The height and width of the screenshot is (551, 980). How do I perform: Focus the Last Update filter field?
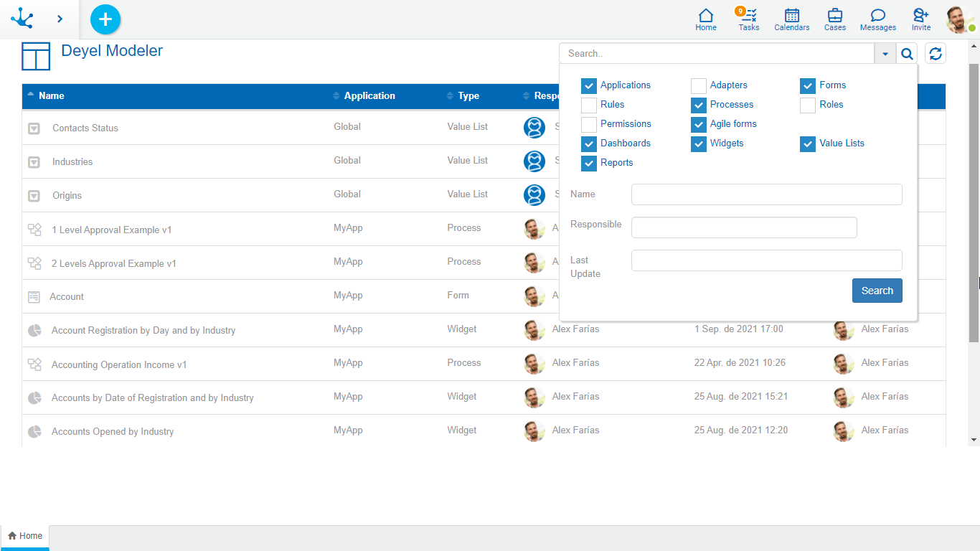coord(767,260)
